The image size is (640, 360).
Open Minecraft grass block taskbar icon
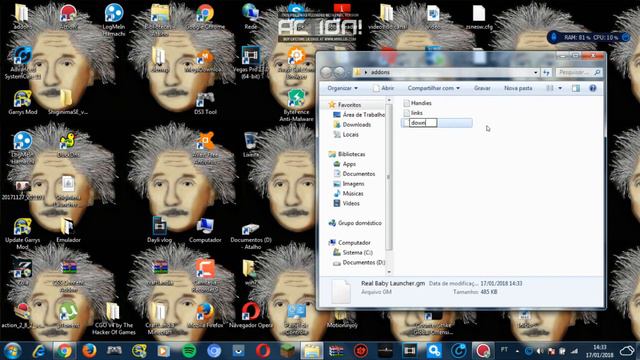(287, 351)
